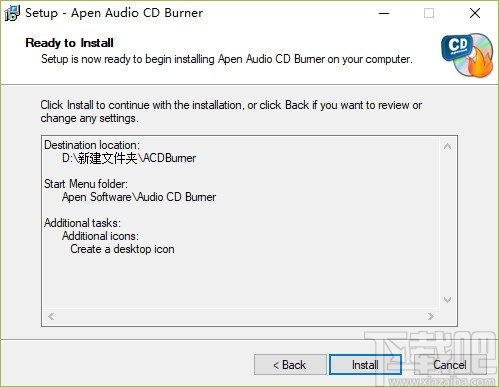
Task: Click the horizontal scroll right arrow
Action: [x=431, y=316]
